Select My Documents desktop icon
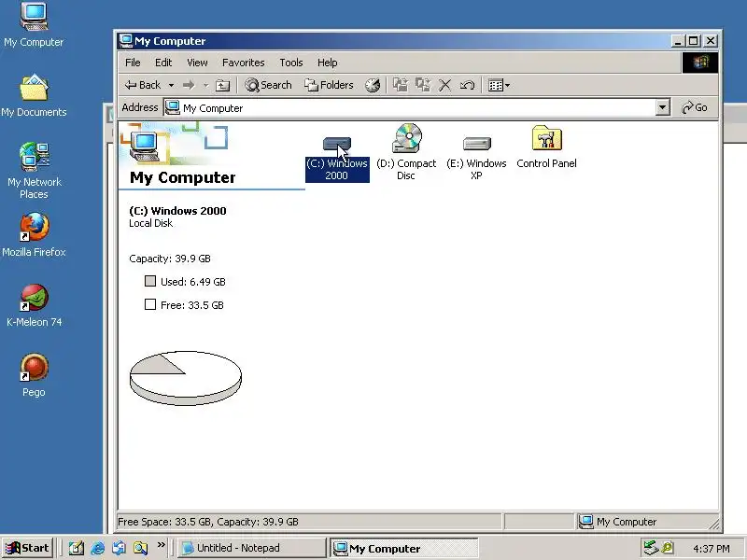Viewport: 747px width, 560px height. pos(34,95)
